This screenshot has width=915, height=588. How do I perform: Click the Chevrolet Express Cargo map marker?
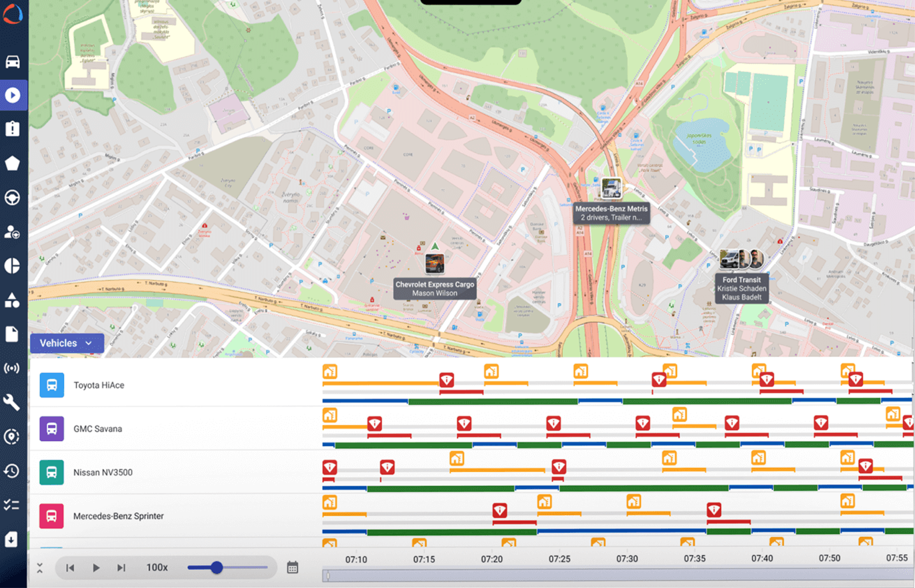435,263
